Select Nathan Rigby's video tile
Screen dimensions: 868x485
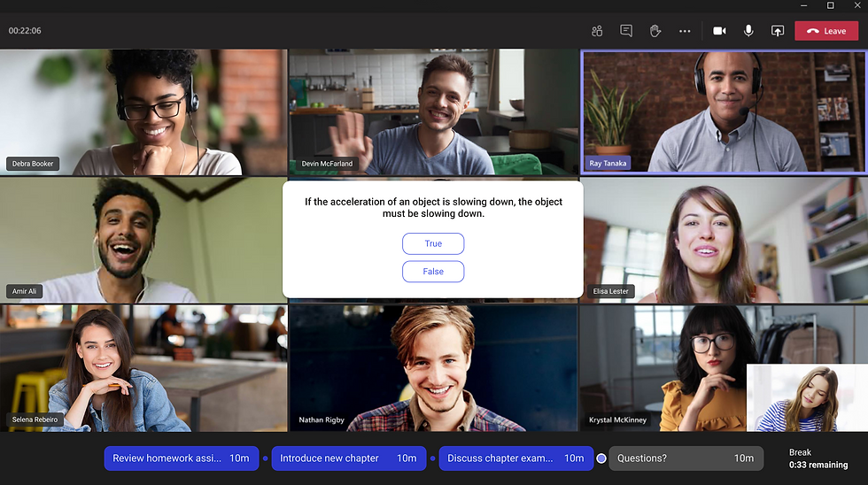point(433,368)
